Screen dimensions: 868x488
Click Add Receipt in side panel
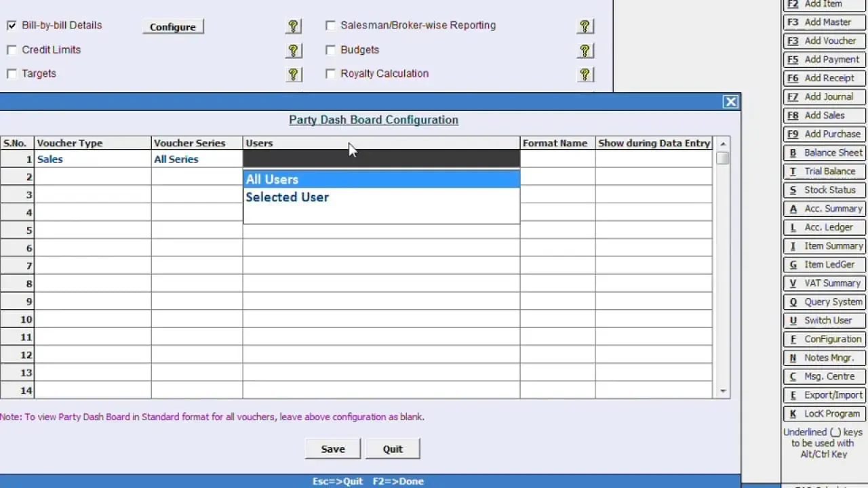[824, 78]
